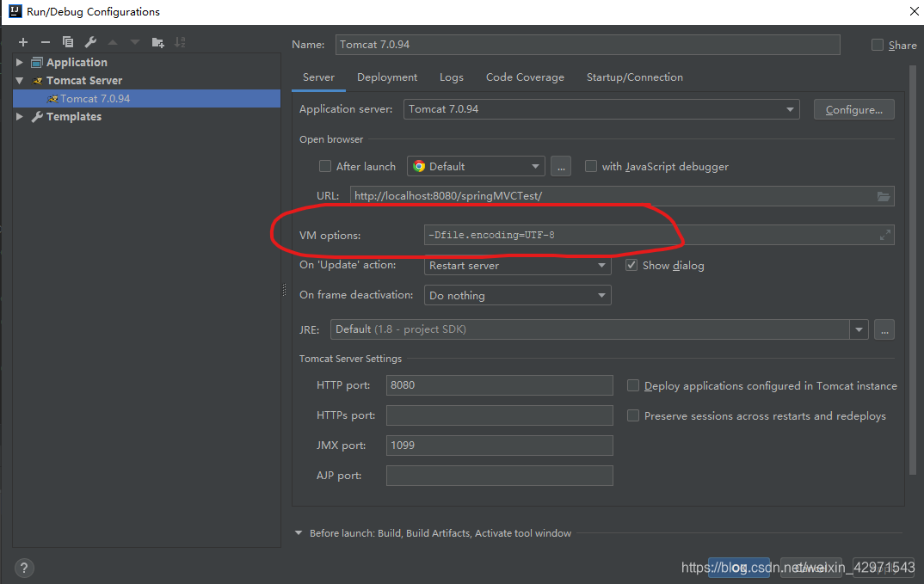Image resolution: width=924 pixels, height=584 pixels.
Task: Click the Tomcat Server node icon
Action: point(37,81)
